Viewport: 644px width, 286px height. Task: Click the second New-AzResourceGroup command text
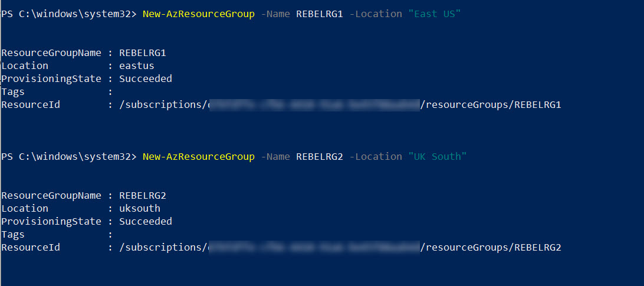(198, 156)
